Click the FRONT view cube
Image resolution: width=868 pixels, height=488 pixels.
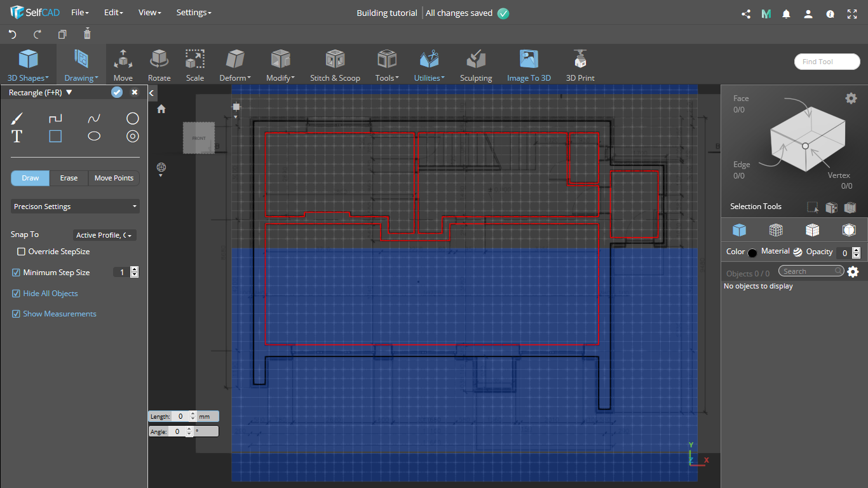tap(199, 138)
